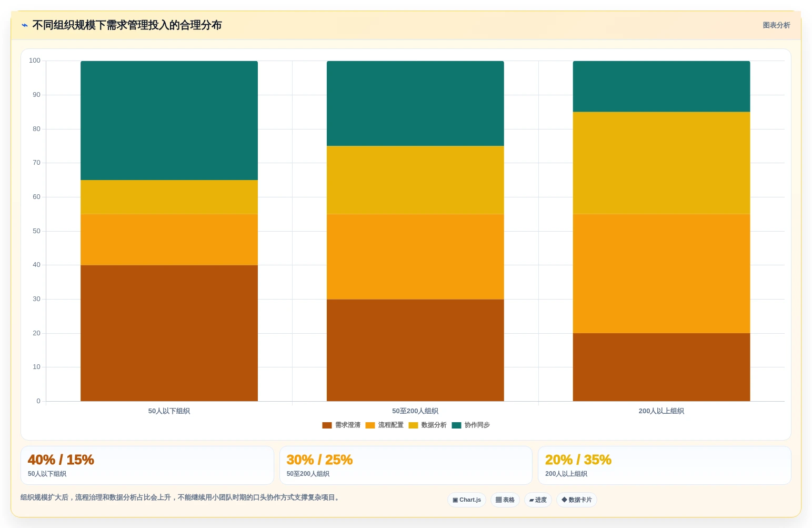Click the chart title 不同组织规模下需求管理投入的合理分布
The height and width of the screenshot is (528, 812).
(x=127, y=25)
